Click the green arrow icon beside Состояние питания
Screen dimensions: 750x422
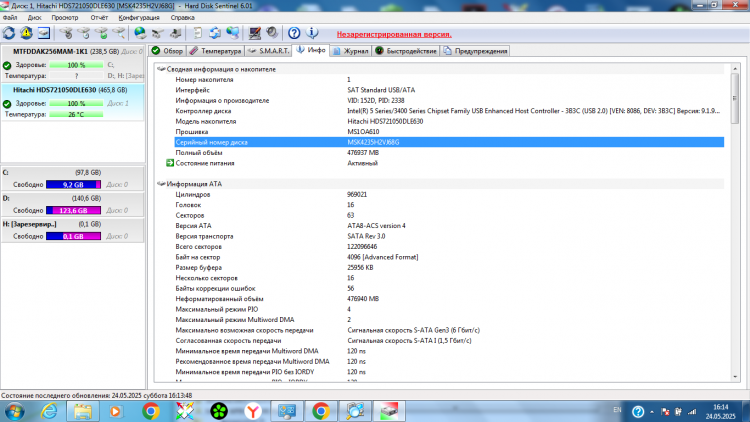tap(170, 163)
